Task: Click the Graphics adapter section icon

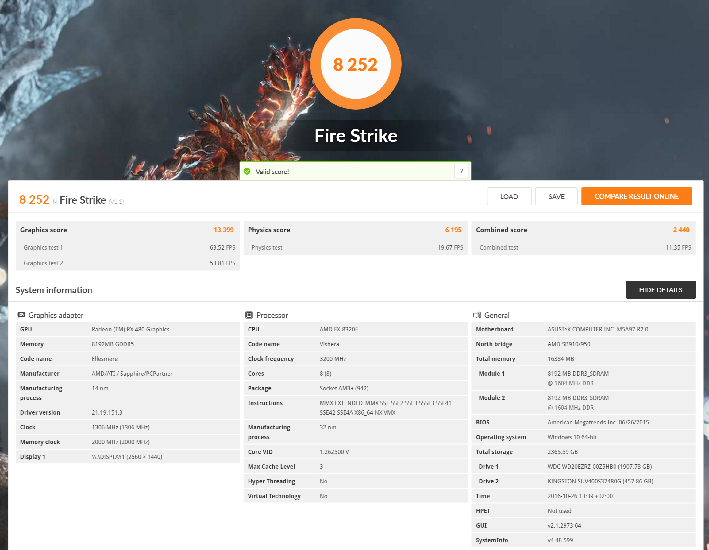Action: coord(21,315)
